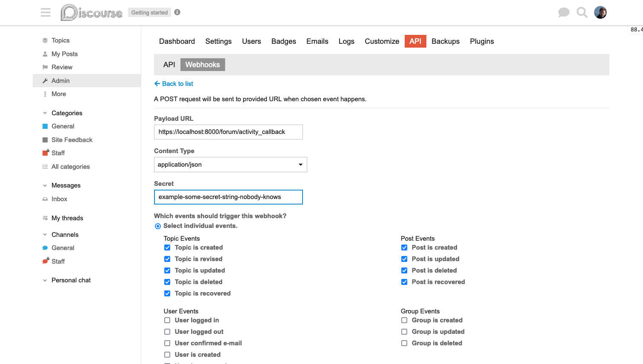Collapse the Channels sidebar section
643x364 pixels.
pos(45,235)
